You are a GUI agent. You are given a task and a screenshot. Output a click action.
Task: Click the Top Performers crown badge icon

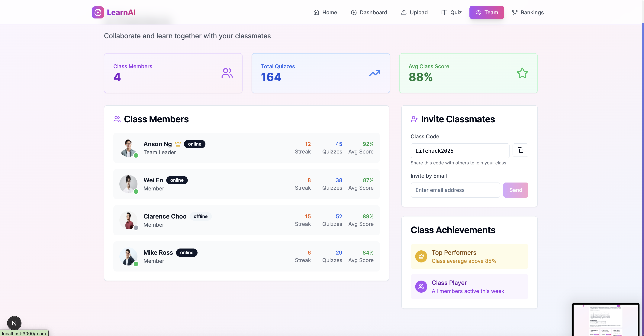click(421, 256)
